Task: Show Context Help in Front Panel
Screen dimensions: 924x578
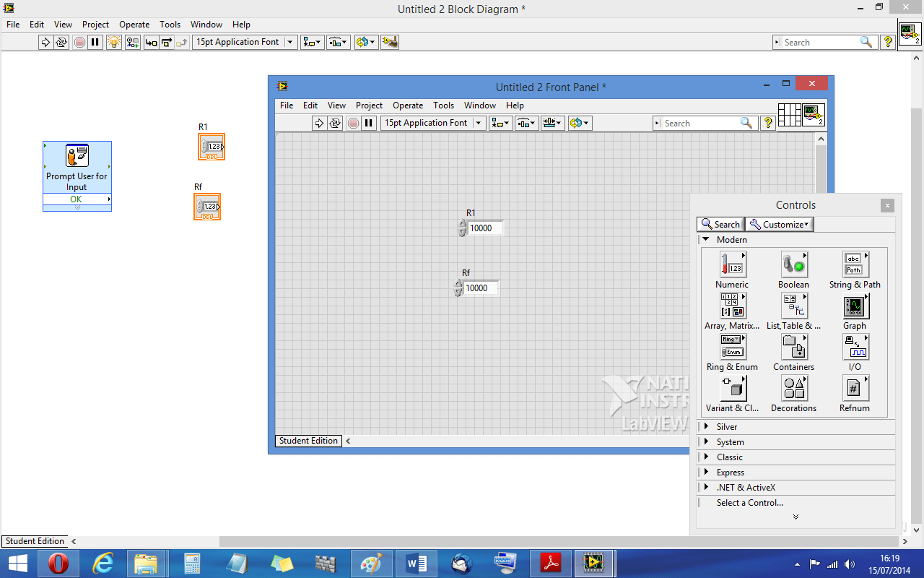Action: 768,124
